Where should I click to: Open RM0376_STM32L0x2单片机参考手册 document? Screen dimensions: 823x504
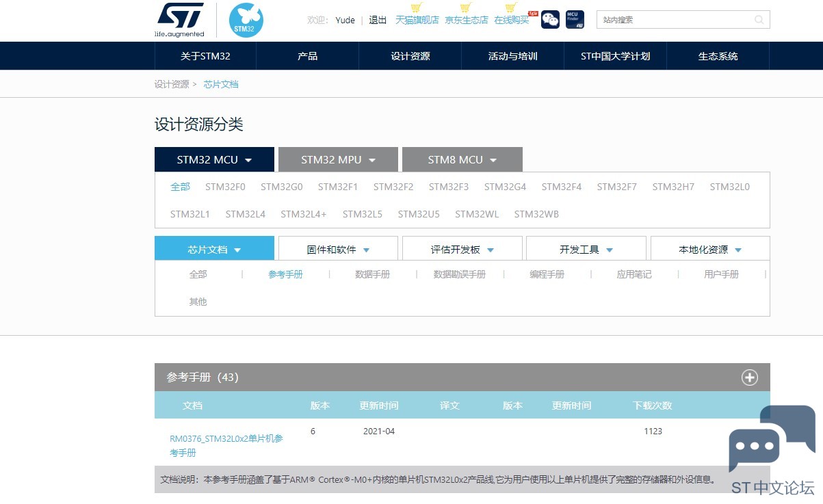coord(226,445)
